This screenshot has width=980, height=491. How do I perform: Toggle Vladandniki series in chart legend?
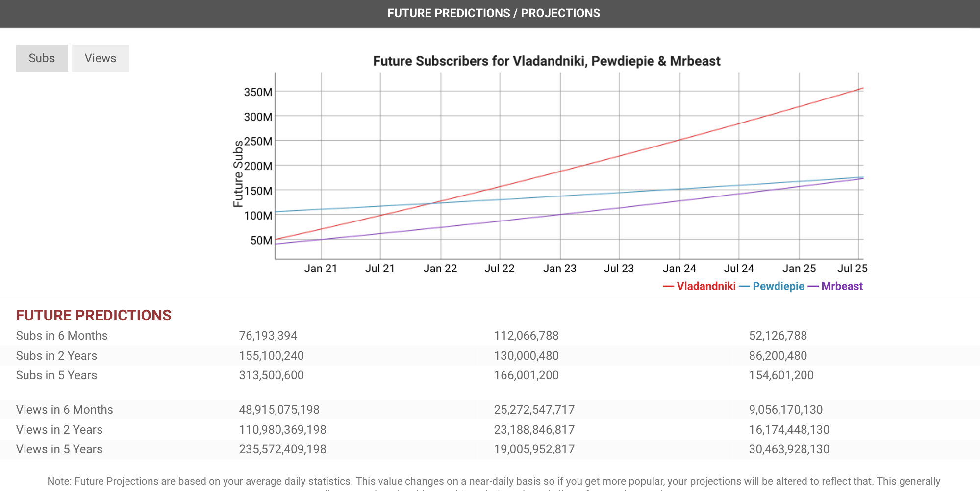point(699,286)
